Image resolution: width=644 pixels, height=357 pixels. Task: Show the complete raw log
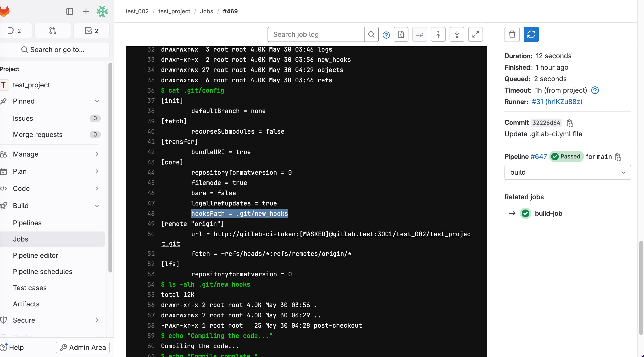pos(401,34)
